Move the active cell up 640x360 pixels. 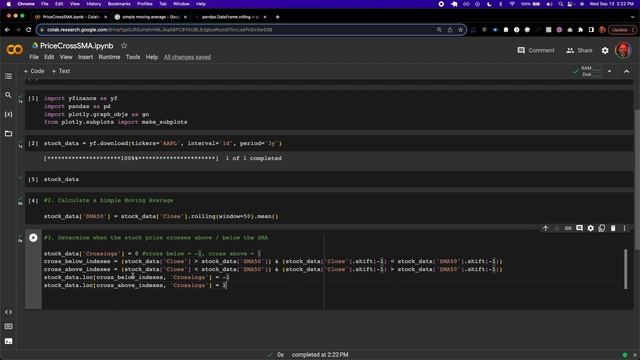point(545,228)
